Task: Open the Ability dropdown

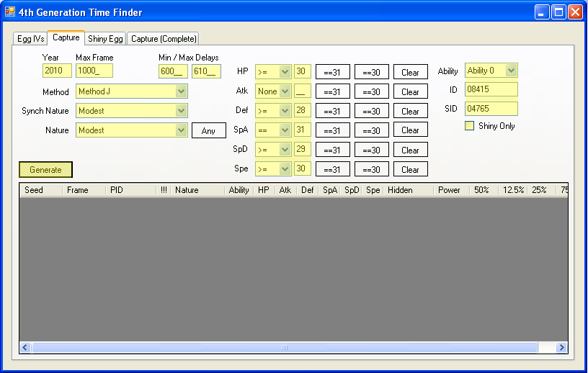Action: tap(511, 71)
